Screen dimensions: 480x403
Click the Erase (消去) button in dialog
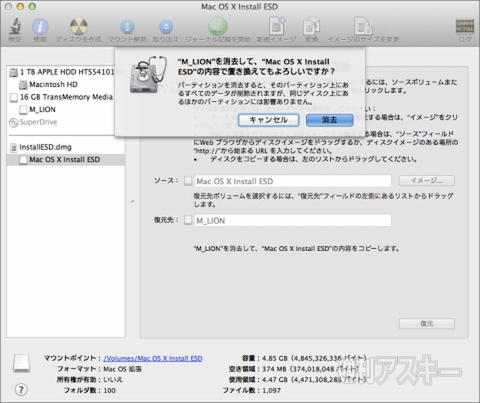tap(330, 120)
